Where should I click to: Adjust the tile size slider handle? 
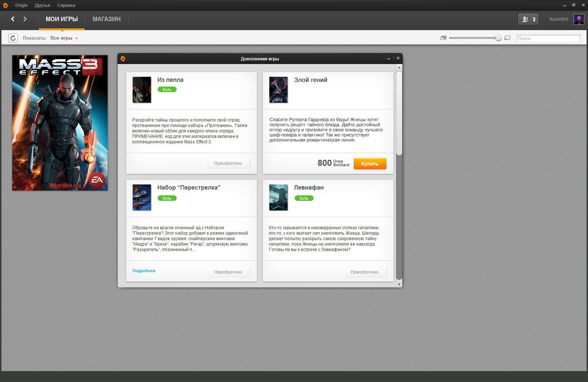pyautogui.click(x=498, y=38)
